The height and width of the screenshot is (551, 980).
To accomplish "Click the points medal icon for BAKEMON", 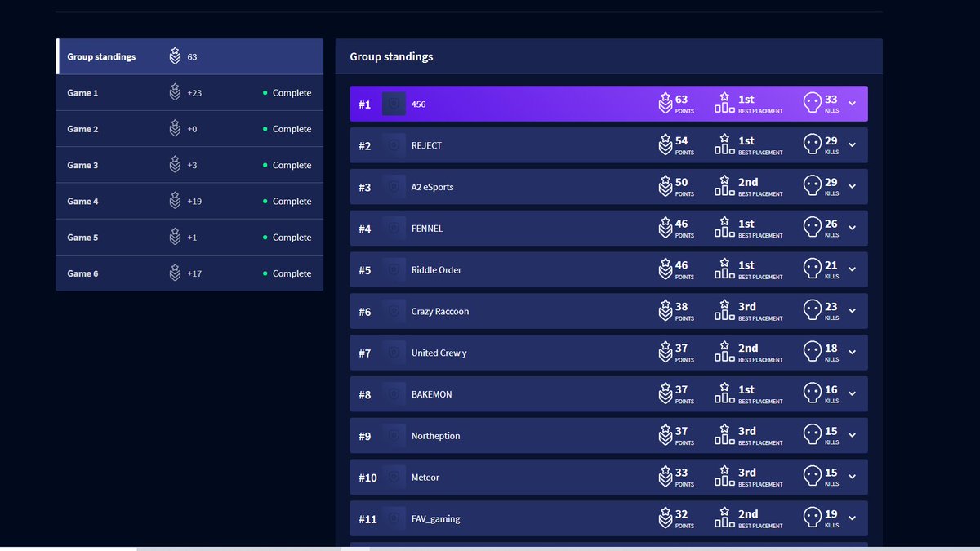I will [665, 393].
